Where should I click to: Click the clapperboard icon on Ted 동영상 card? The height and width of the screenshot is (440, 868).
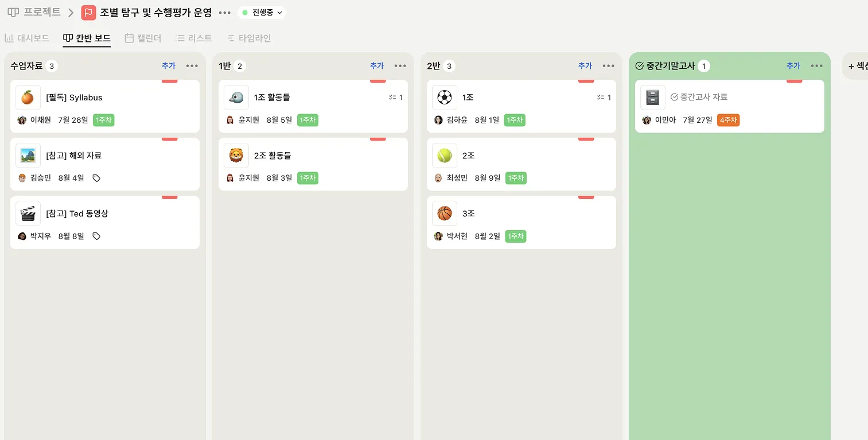(x=28, y=213)
